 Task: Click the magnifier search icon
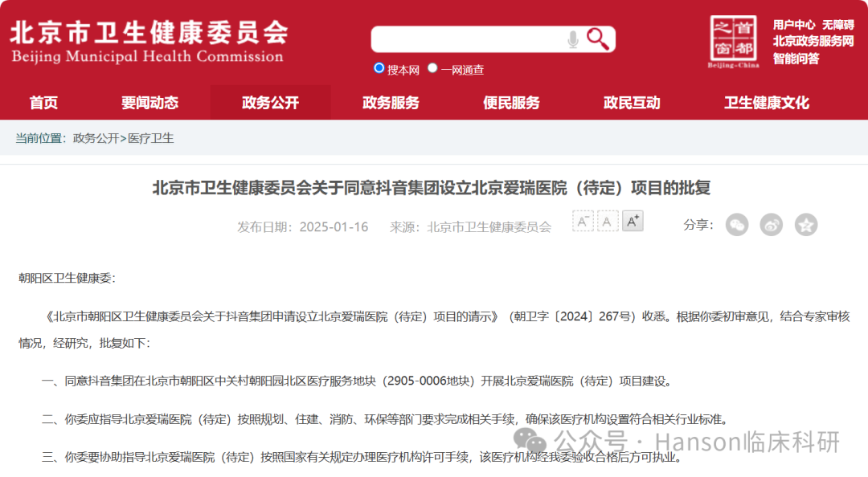(x=598, y=39)
